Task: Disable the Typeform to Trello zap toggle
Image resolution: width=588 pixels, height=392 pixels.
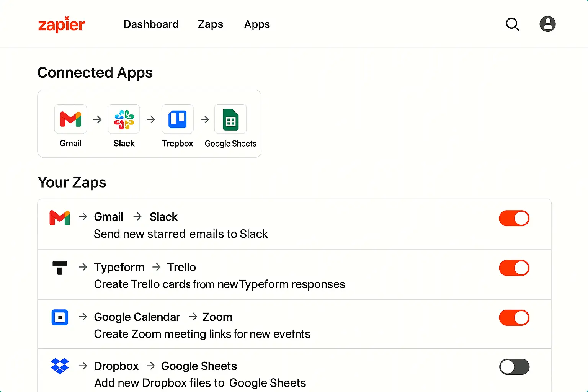Action: [514, 268]
